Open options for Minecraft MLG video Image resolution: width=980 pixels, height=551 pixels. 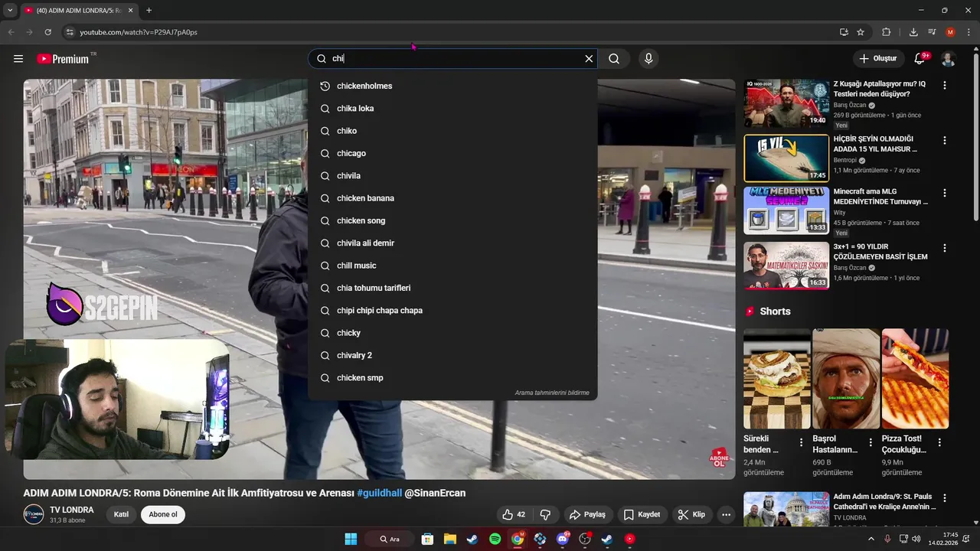click(944, 193)
